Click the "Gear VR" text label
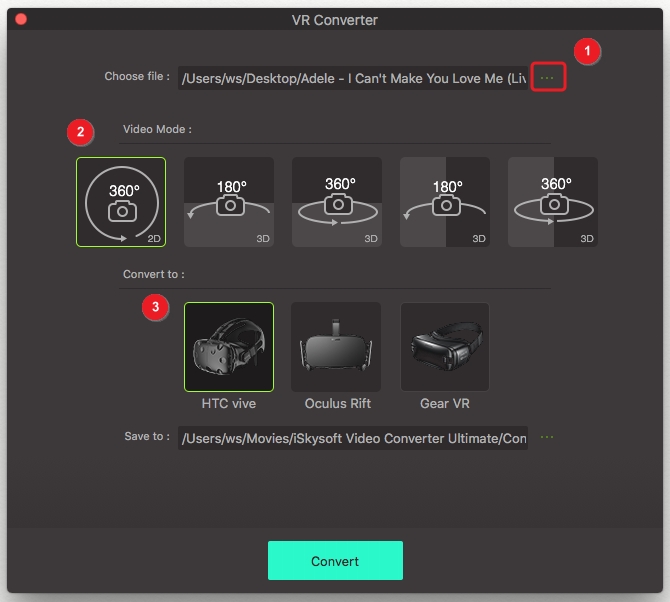This screenshot has width=670, height=602. 445,404
